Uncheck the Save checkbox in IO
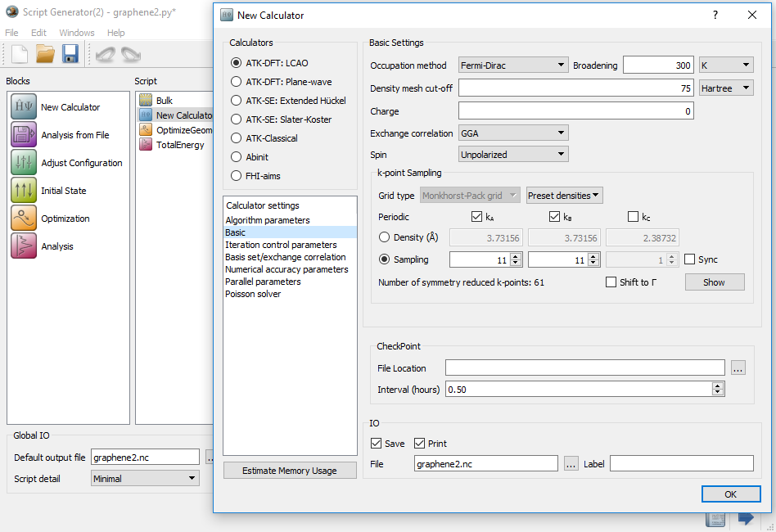The height and width of the screenshot is (532, 776). [x=376, y=443]
